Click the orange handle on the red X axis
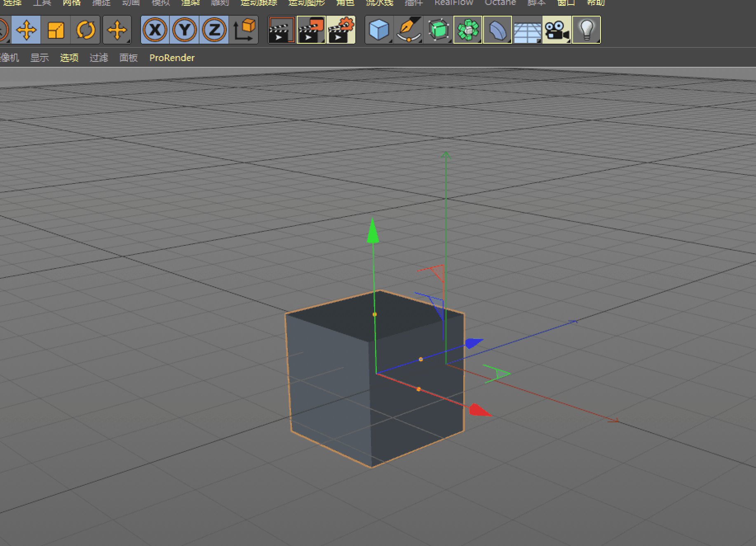Viewport: 756px width, 546px height. click(x=418, y=389)
